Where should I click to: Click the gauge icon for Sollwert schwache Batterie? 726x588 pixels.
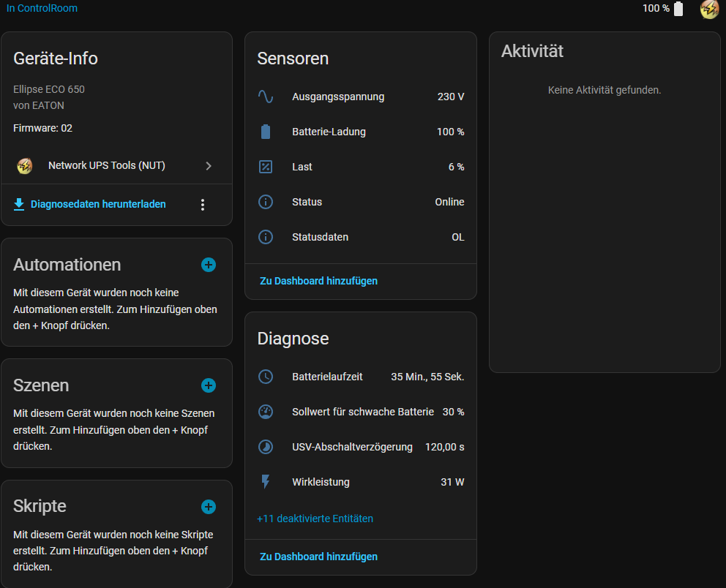pyautogui.click(x=266, y=412)
